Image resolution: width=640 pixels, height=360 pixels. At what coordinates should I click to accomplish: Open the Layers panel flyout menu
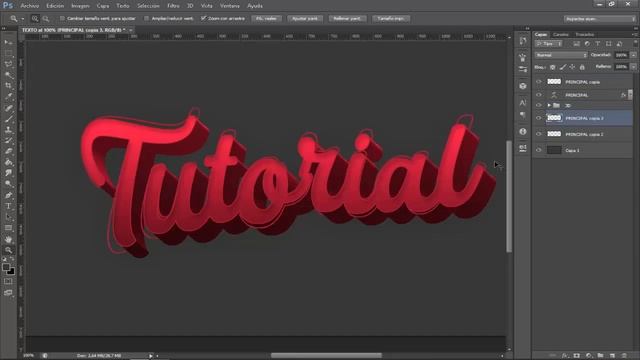[x=635, y=35]
